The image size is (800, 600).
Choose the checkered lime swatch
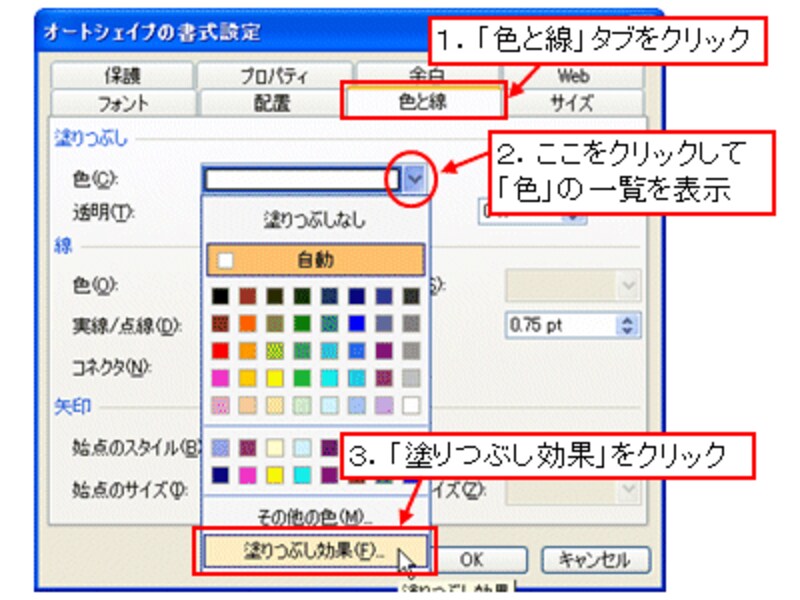point(275,351)
